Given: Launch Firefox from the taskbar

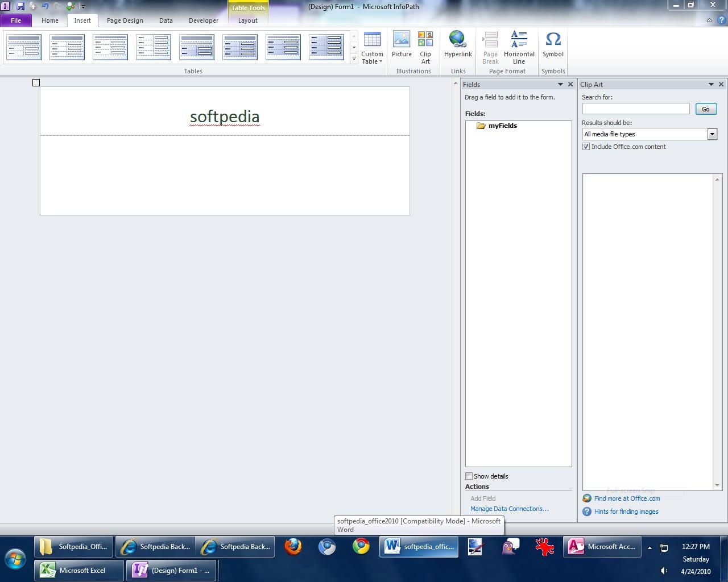Looking at the screenshot, I should coord(293,547).
